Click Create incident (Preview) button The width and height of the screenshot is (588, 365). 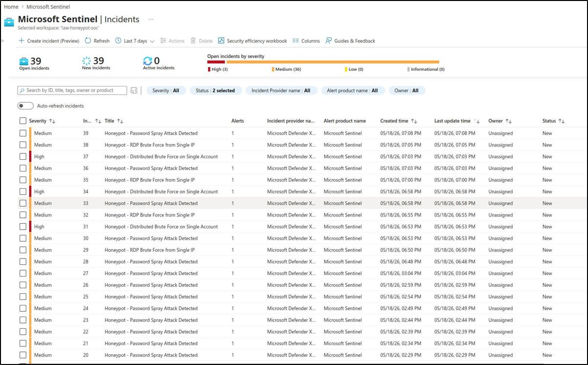point(49,41)
